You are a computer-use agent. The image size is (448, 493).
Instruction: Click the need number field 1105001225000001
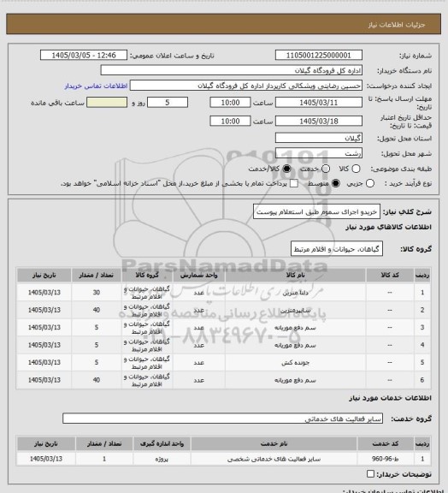pos(319,56)
